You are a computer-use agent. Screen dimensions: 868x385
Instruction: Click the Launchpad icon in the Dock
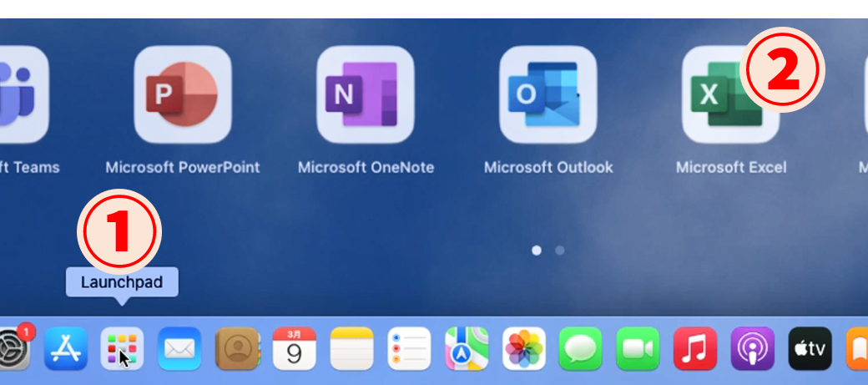pyautogui.click(x=122, y=348)
